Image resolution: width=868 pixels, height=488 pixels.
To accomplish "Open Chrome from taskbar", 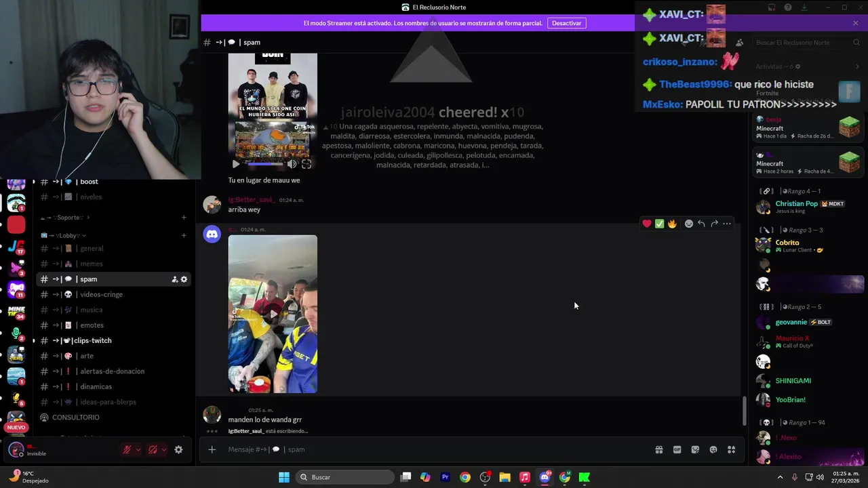I will (465, 477).
